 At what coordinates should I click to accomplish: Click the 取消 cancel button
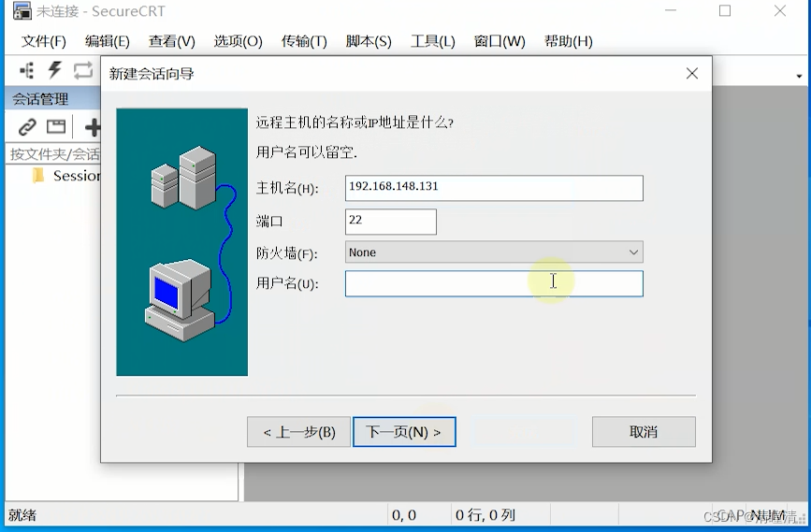pyautogui.click(x=644, y=432)
